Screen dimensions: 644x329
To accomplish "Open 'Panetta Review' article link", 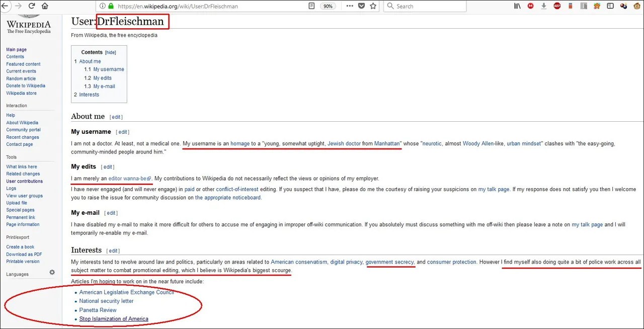I will click(x=98, y=310).
